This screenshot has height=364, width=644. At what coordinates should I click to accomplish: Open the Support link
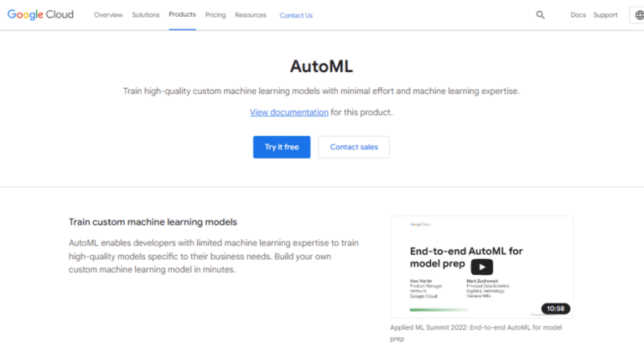click(x=605, y=15)
